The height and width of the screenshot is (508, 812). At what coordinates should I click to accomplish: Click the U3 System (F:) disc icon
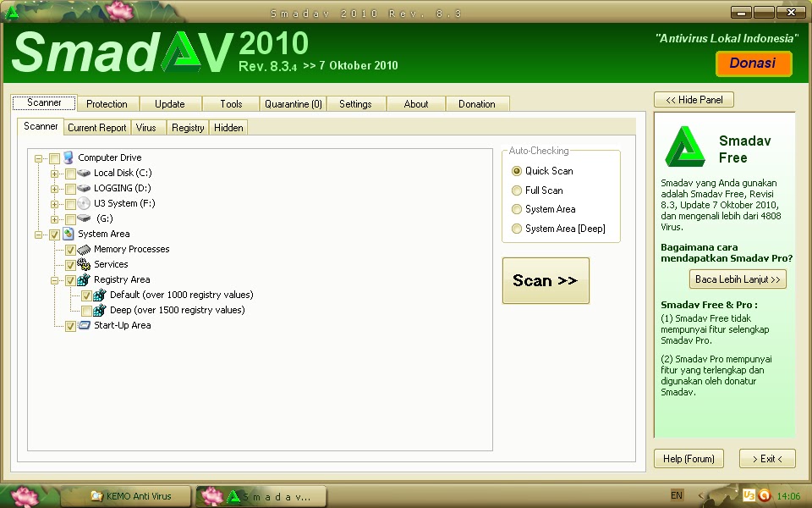click(x=84, y=203)
